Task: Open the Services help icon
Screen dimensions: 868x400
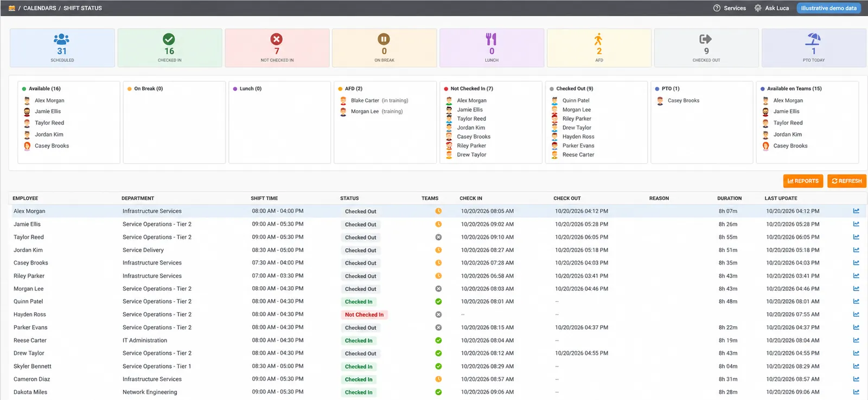Action: coord(717,8)
